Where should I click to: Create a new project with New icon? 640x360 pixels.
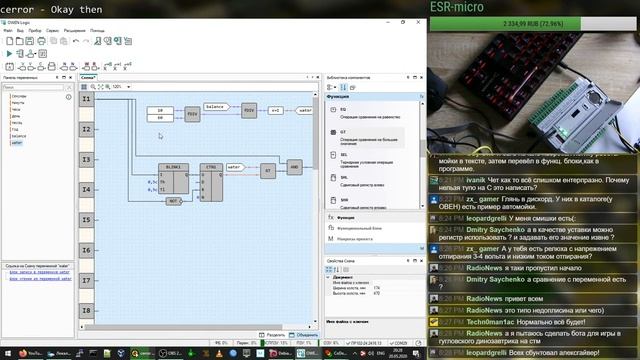[9, 41]
